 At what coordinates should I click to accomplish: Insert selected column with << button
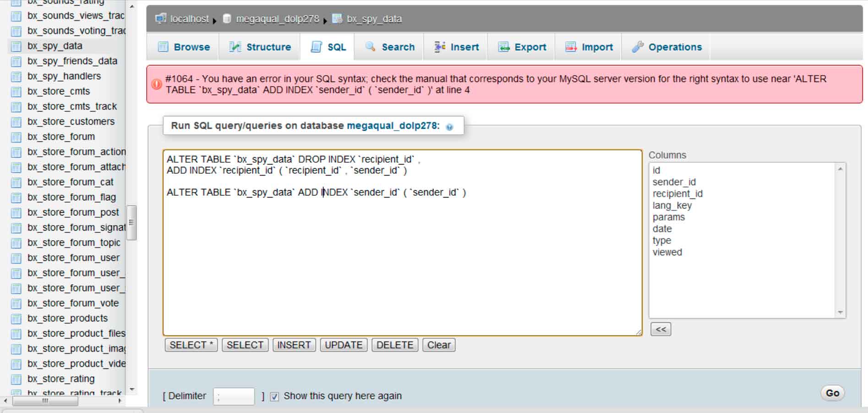[661, 329]
